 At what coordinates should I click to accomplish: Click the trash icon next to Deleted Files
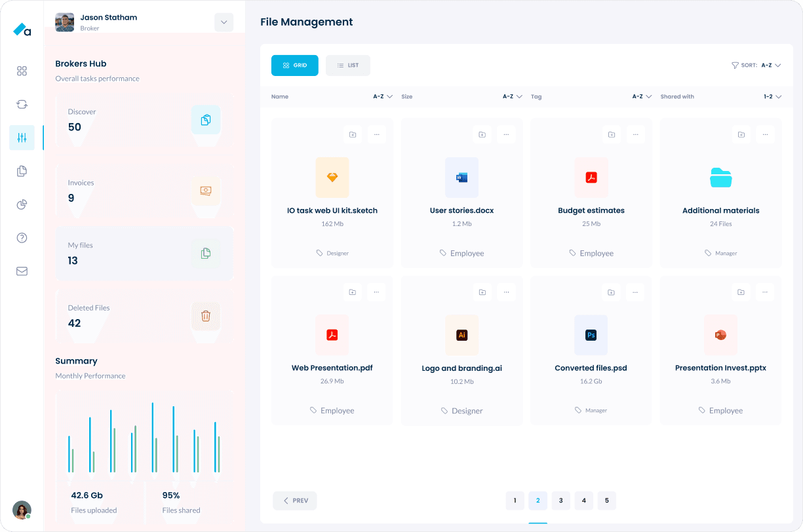206,316
